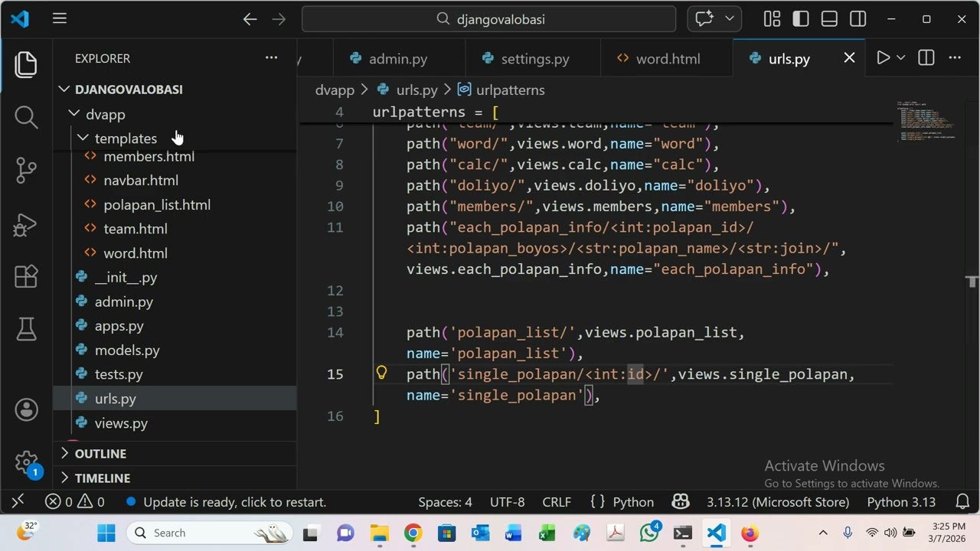
Task: Toggle the primary side bar
Action: [801, 19]
